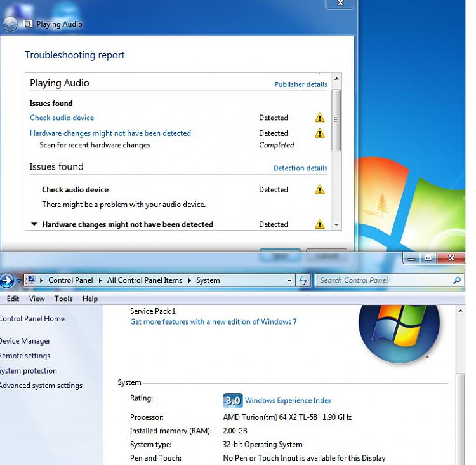
Task: Expand root breadcrumb arrow before Control Panel
Action: pos(41,280)
